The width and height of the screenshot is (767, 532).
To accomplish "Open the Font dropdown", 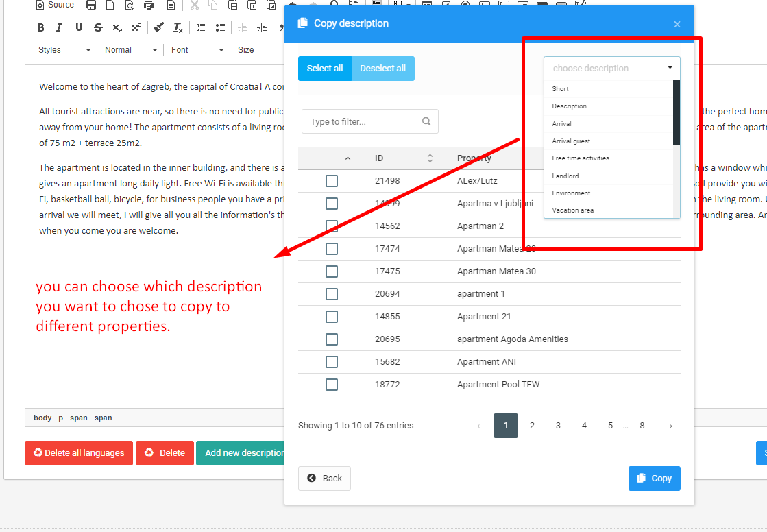I will pos(197,50).
